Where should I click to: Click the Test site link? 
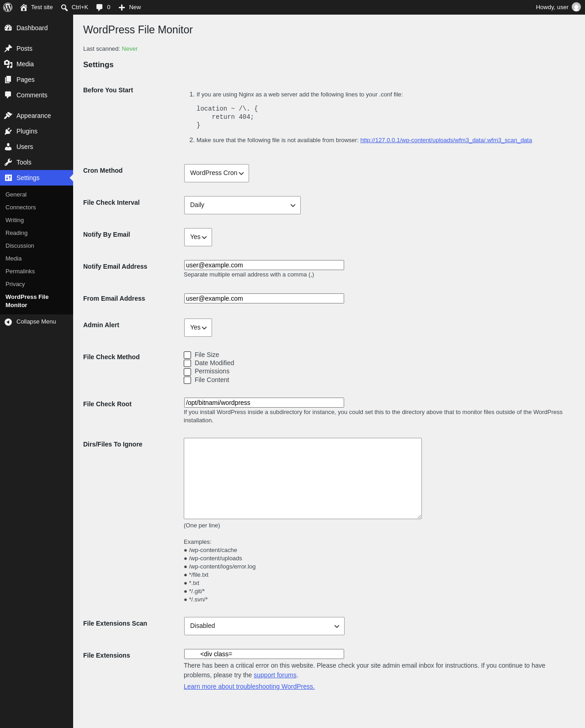[x=37, y=7]
